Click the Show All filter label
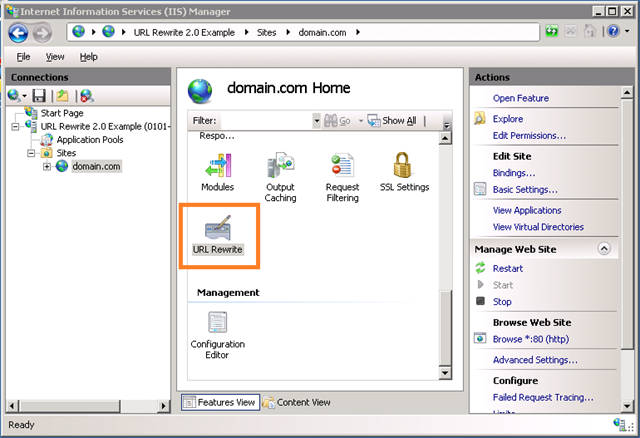 [399, 120]
